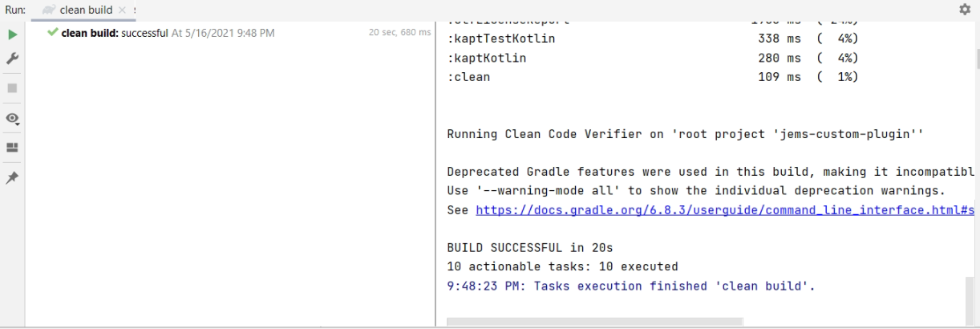Close the 'clean build' tab
The width and height of the screenshot is (980, 329).
[x=122, y=10]
